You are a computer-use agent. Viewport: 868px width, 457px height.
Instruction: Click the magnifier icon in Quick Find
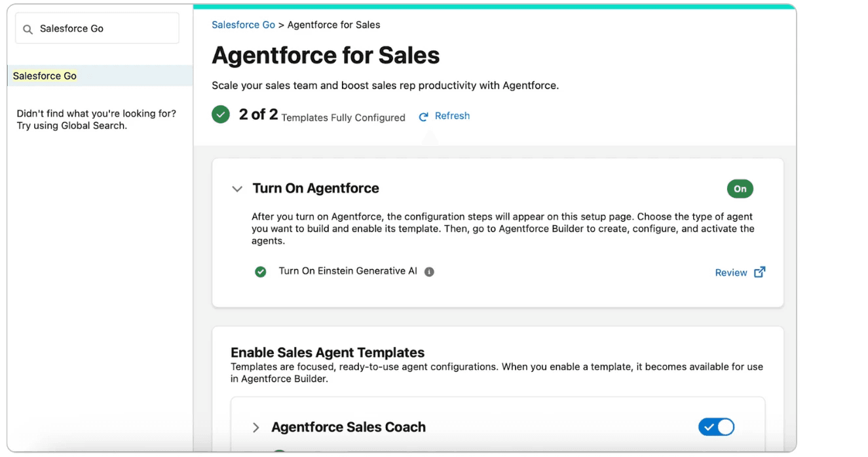point(28,29)
